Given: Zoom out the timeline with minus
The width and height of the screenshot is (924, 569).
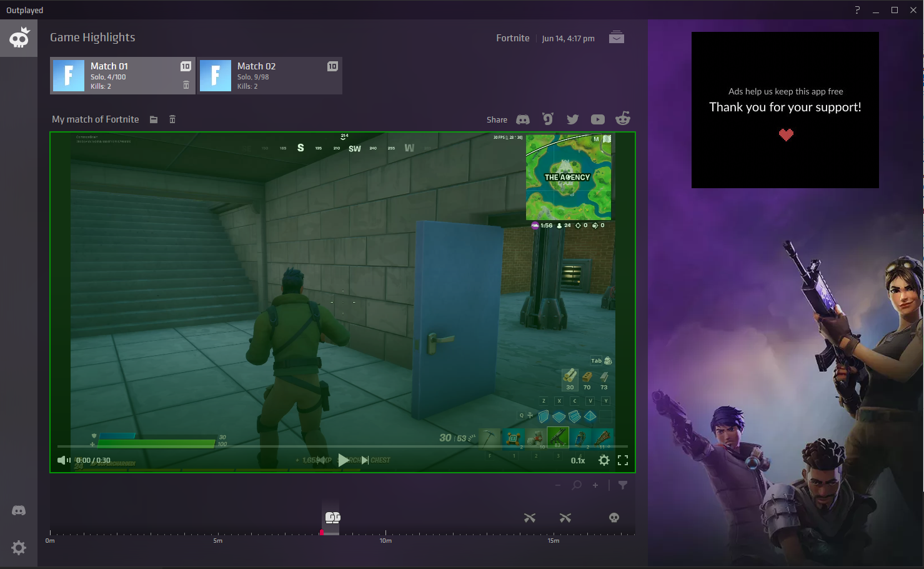Looking at the screenshot, I should (x=558, y=485).
